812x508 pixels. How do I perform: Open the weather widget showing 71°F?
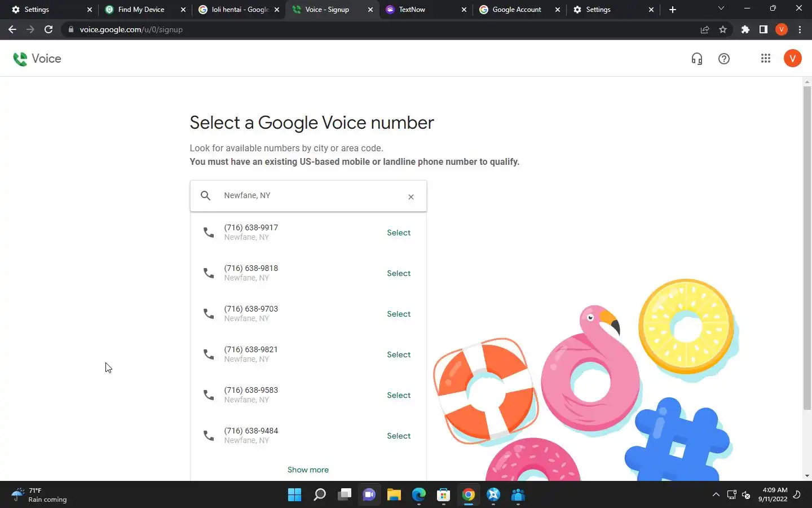[x=39, y=495]
